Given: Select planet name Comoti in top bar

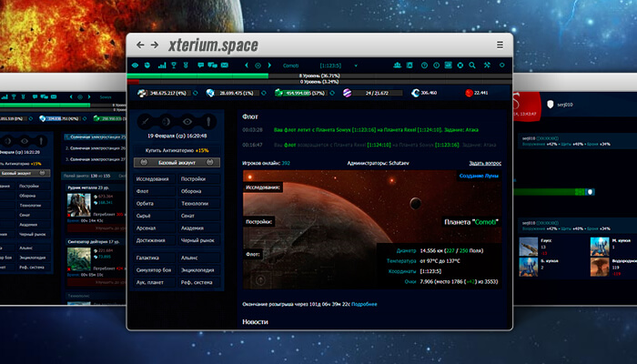Looking at the screenshot, I should [290, 66].
